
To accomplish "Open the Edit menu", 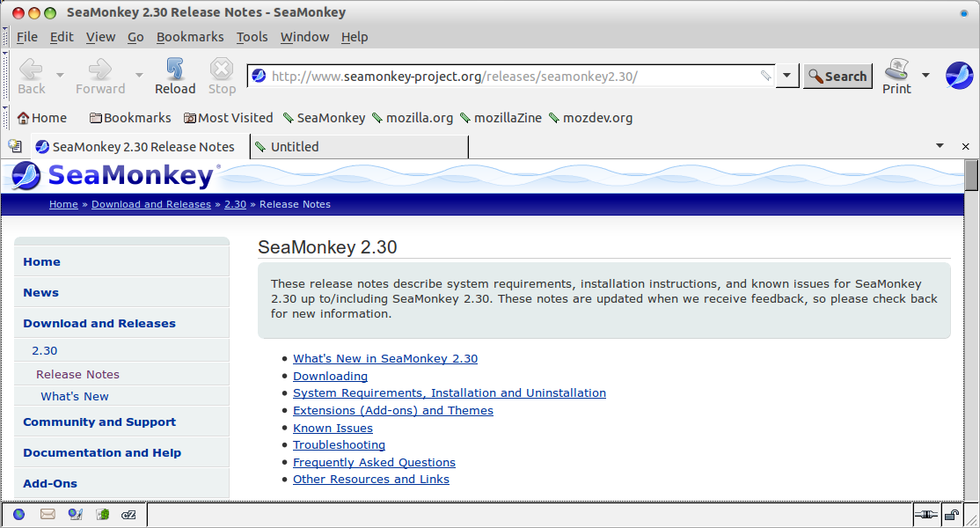I will point(62,37).
